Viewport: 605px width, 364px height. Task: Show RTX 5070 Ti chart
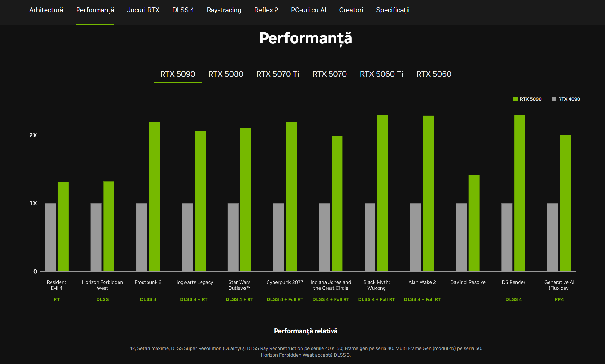click(278, 74)
